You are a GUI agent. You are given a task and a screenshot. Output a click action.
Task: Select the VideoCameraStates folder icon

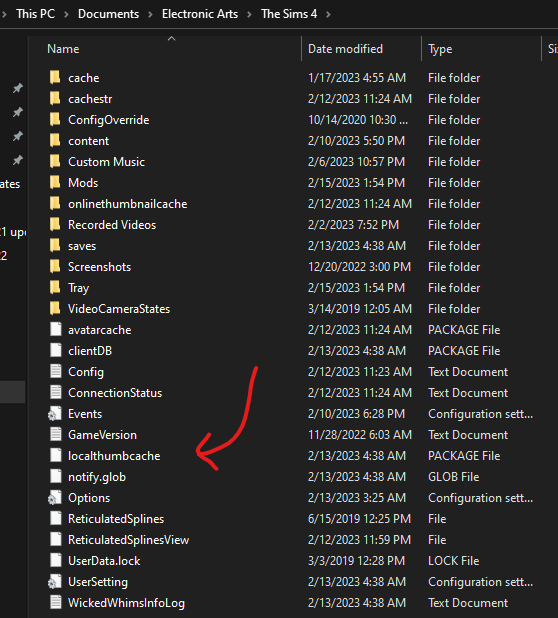55,308
